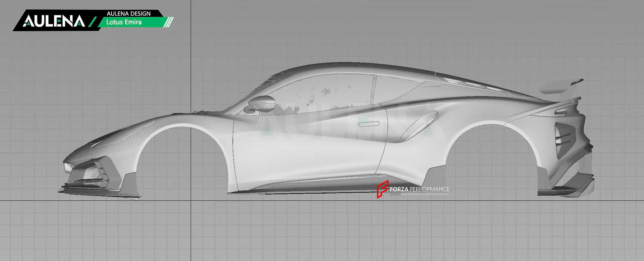Select the side mirror on the car
Screen dimensions: 644x261
(x=262, y=104)
